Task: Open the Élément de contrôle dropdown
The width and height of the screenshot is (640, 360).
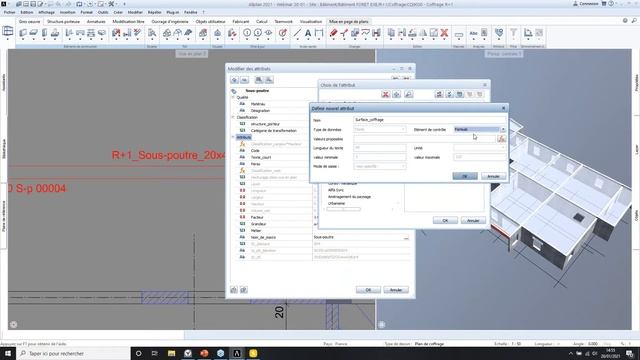Action: pos(503,129)
